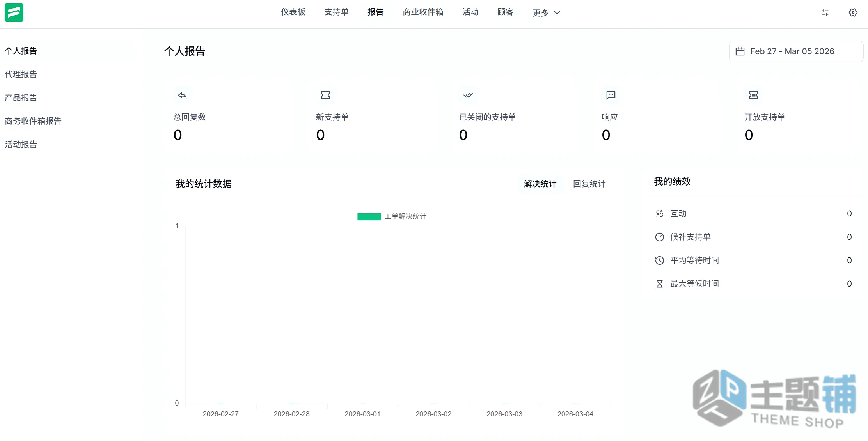Click the 响应 stat label
This screenshot has height=441, width=868.
click(x=610, y=117)
